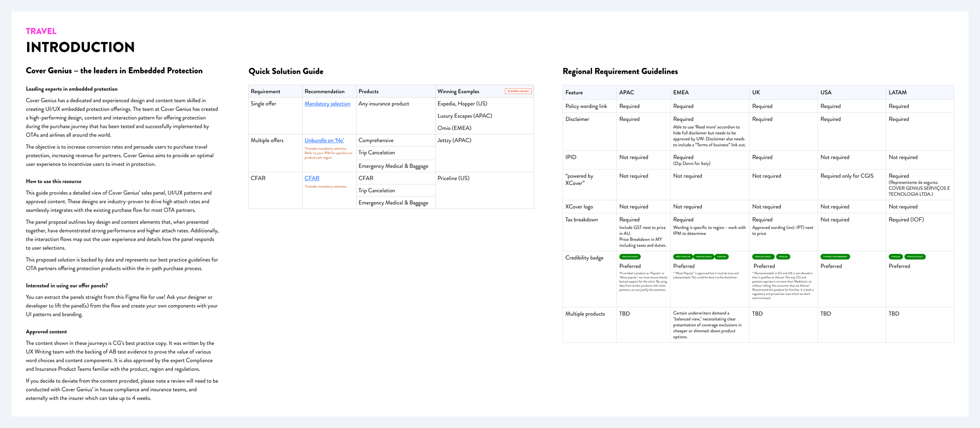Select the 'Expedia, Hopper (US)' example
Viewport: 980px width, 428px height.
click(462, 104)
